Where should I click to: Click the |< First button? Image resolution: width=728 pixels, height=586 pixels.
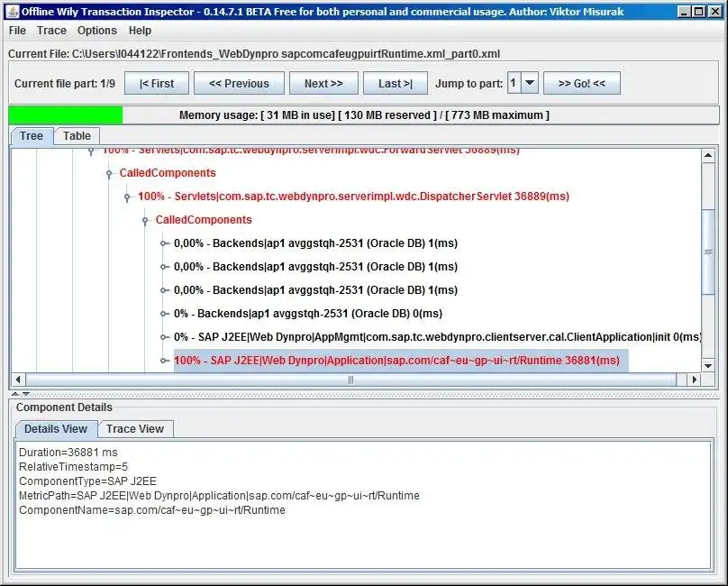coord(157,84)
